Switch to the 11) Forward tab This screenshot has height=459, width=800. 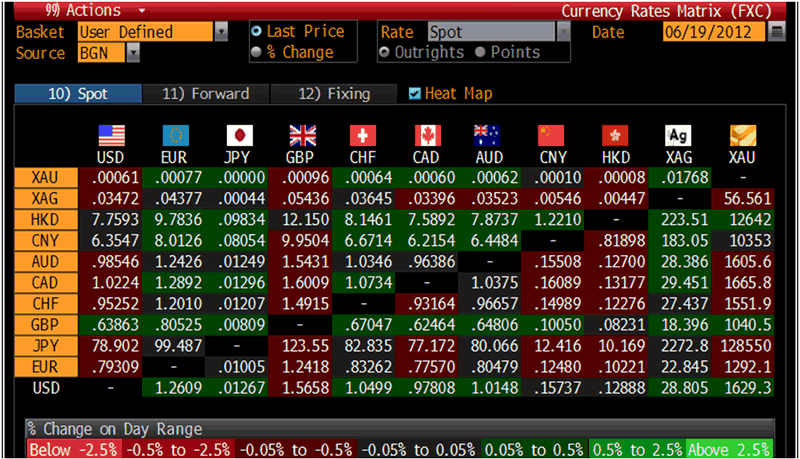click(x=205, y=94)
